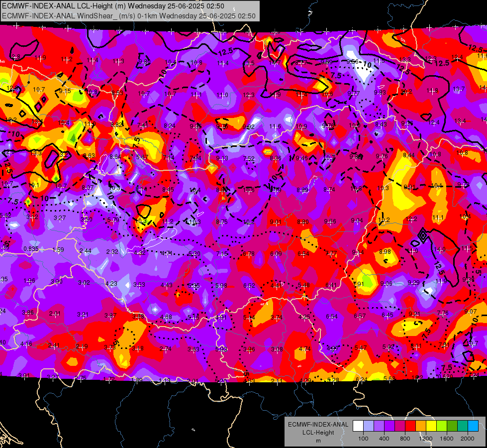Click the legend label ECMWF-INDEX-ANAL
487x448 pixels.
(318, 425)
